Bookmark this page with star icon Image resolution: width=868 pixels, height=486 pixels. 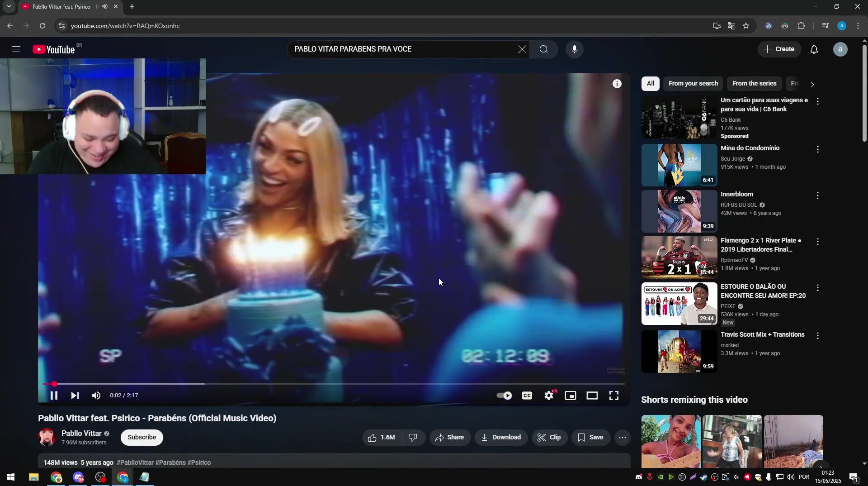(x=746, y=26)
